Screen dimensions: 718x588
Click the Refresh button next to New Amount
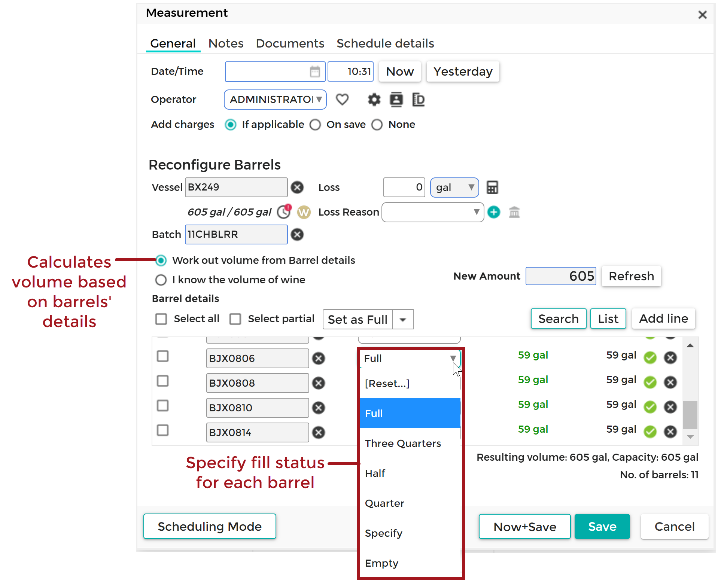(x=631, y=276)
